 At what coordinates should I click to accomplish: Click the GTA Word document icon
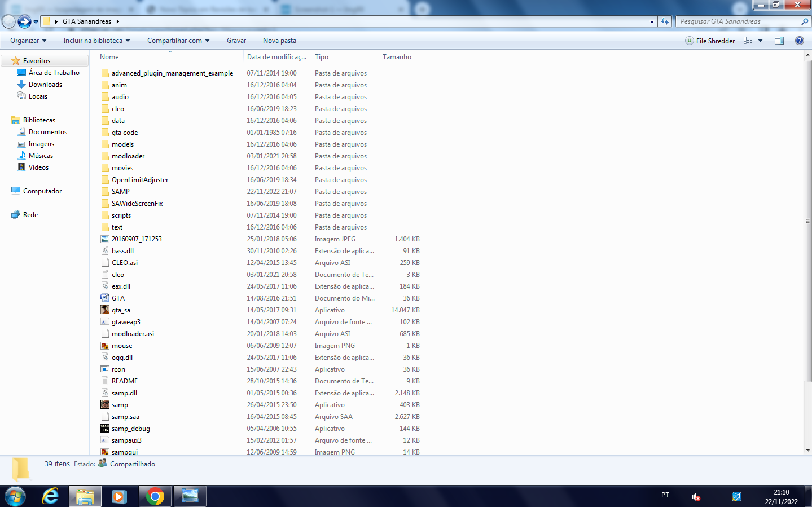coord(105,298)
